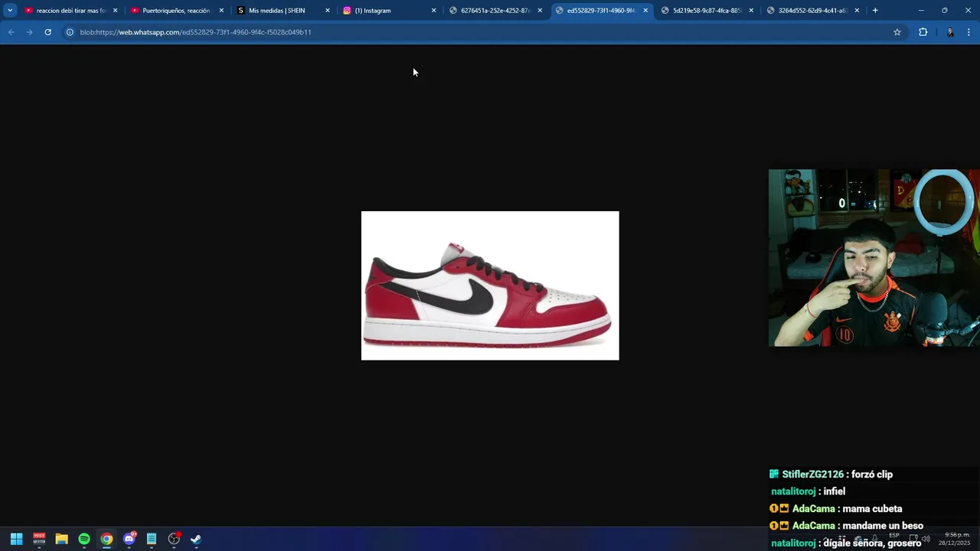Viewport: 980px width, 551px height.
Task: Open the Extensions puzzle icon
Action: [923, 32]
